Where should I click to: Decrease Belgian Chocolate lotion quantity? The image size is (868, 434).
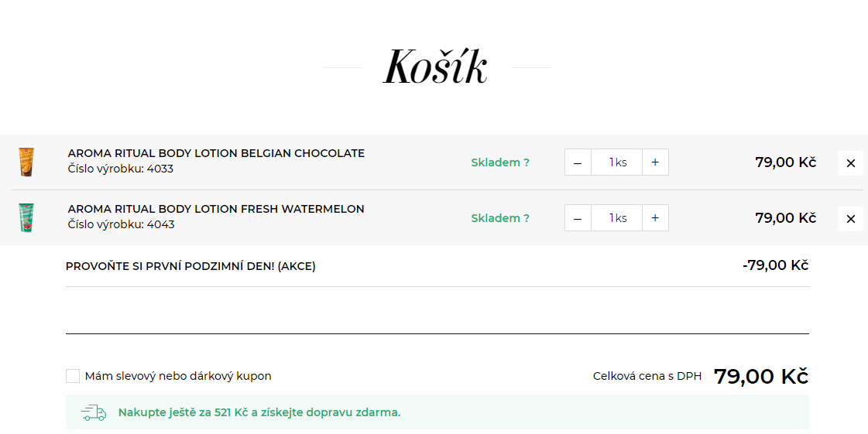578,162
